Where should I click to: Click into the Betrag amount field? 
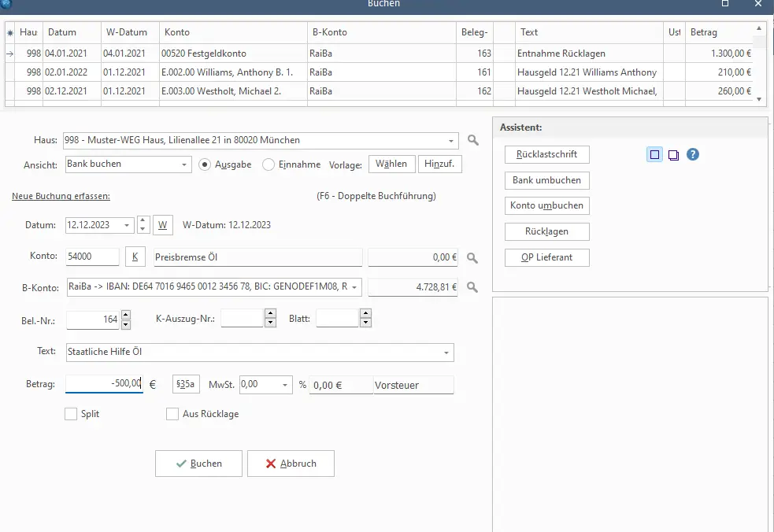[x=104, y=384]
